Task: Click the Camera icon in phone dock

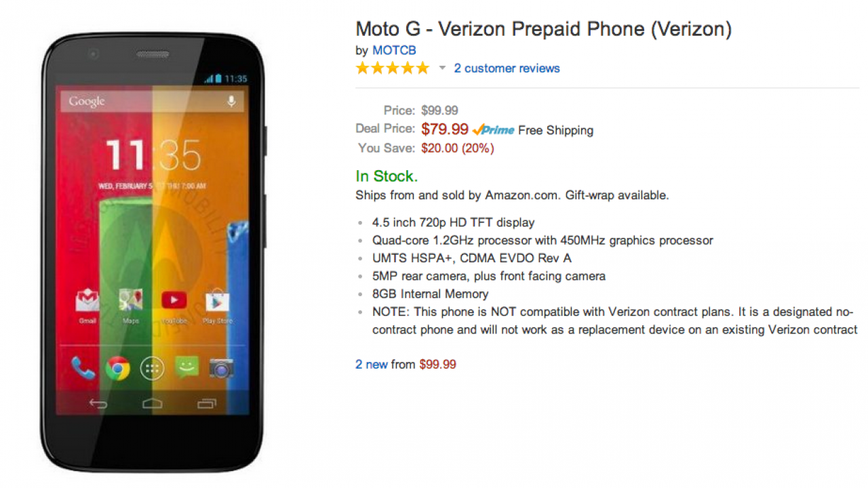Action: [221, 368]
